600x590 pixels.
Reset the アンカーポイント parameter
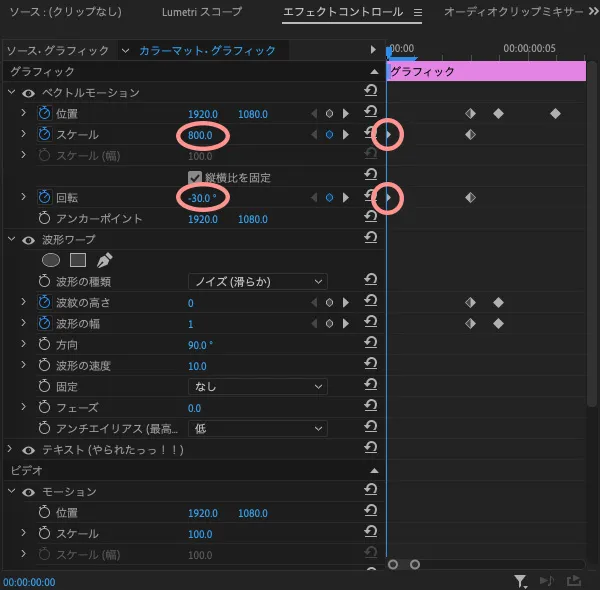(370, 219)
